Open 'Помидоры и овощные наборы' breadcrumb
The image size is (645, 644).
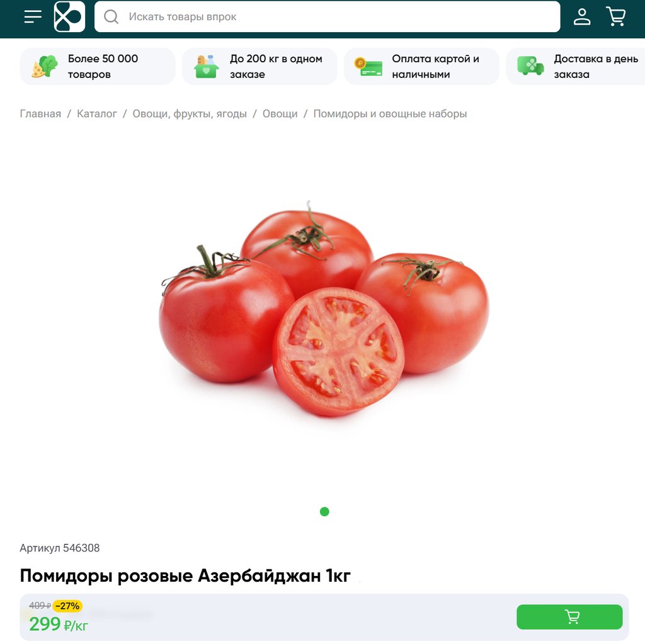[390, 113]
